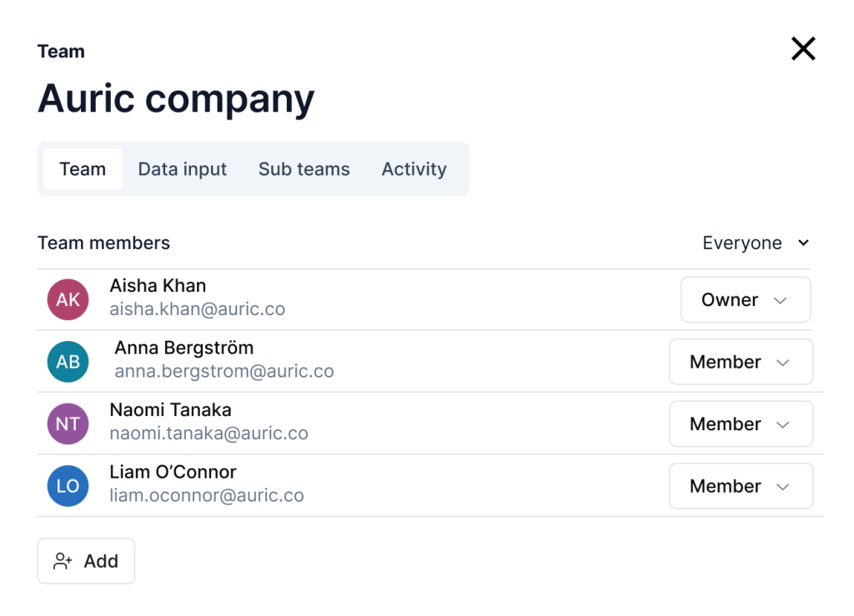Click the add-person icon in Add button
Screen dimensions: 854x616
pyautogui.click(x=63, y=561)
